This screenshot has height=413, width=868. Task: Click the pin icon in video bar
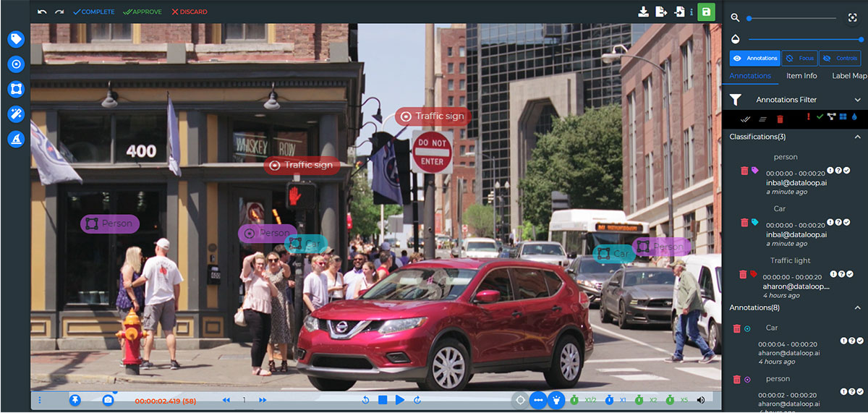(x=75, y=399)
